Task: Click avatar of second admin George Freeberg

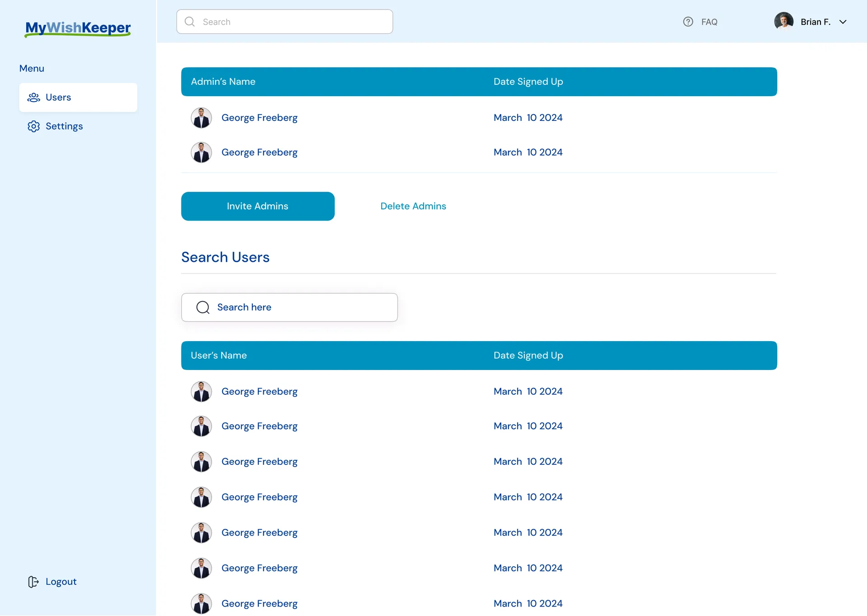Action: 201,153
